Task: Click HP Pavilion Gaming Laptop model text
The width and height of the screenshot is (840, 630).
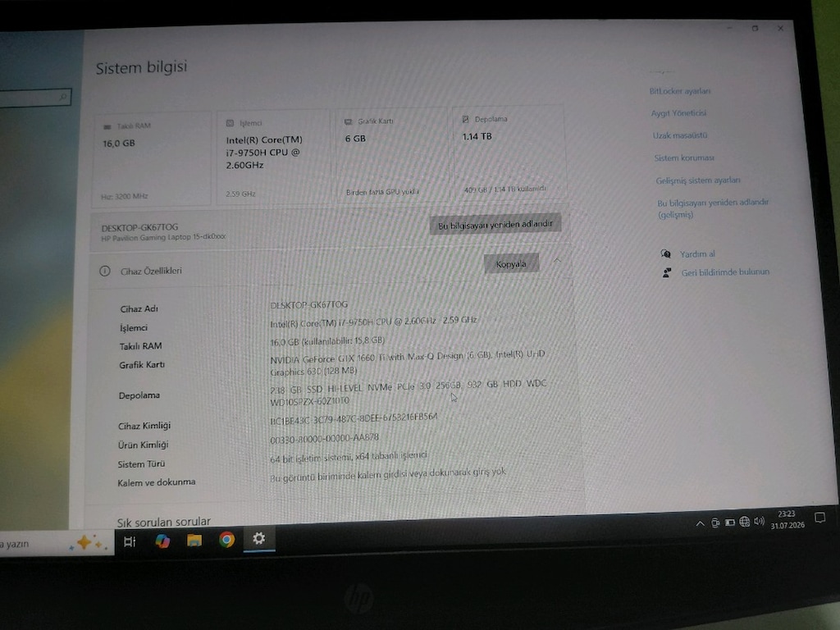Action: pyautogui.click(x=163, y=237)
